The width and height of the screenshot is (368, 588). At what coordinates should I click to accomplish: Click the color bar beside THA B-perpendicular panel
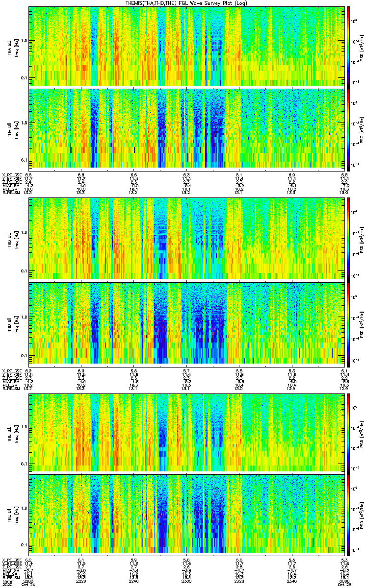[x=348, y=47]
